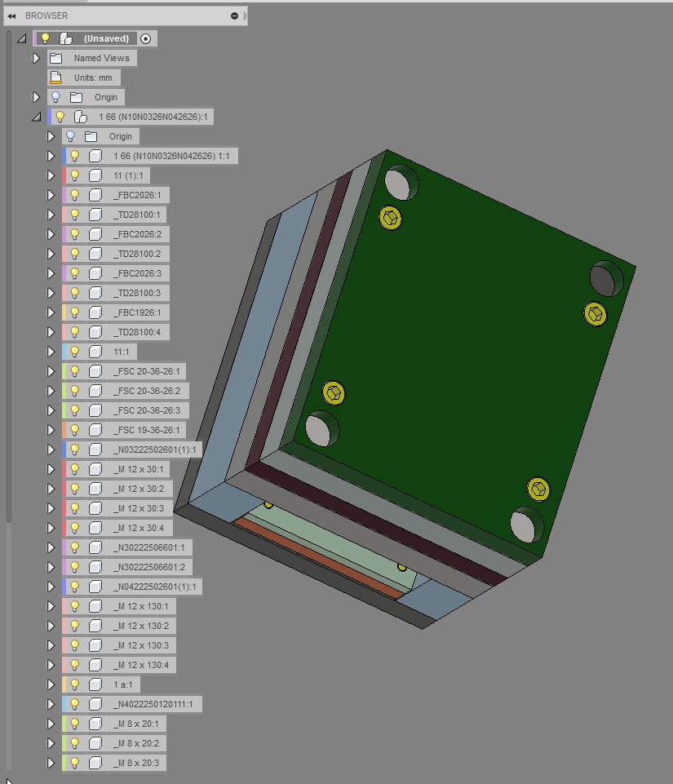
Task: Click the top-level Origin folder icon
Action: 76,98
